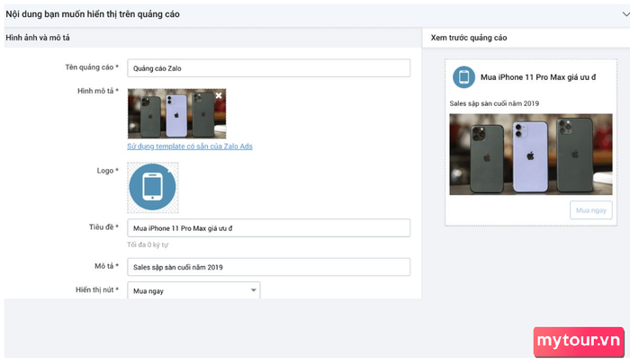Focus the 'Tên quảng cáo' input field

tap(269, 68)
